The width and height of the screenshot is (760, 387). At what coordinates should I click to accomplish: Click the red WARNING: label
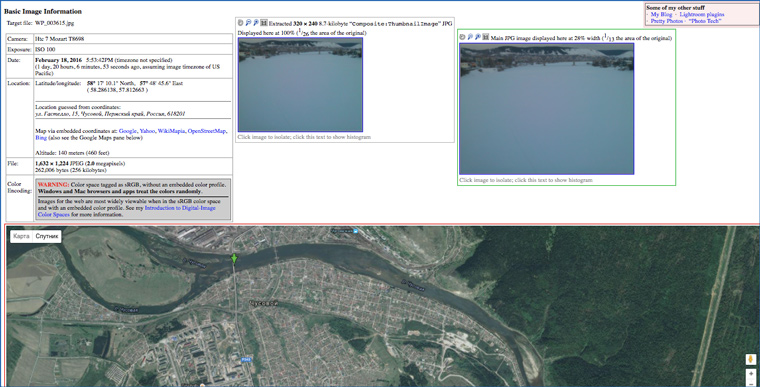(53, 185)
